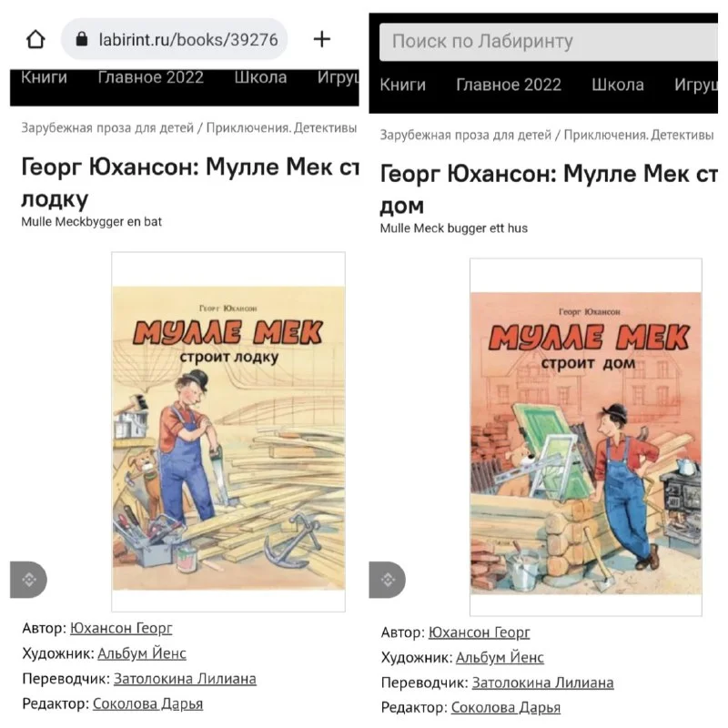This screenshot has height=728, width=728.
Task: Focus the Поиск по Лабиринту search field
Action: pos(549,42)
